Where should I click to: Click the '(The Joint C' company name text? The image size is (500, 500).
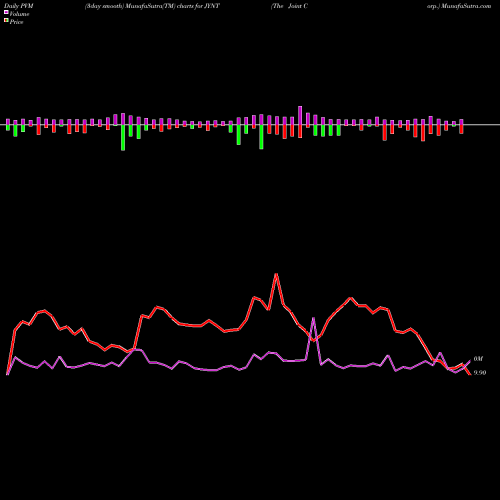[289, 6]
